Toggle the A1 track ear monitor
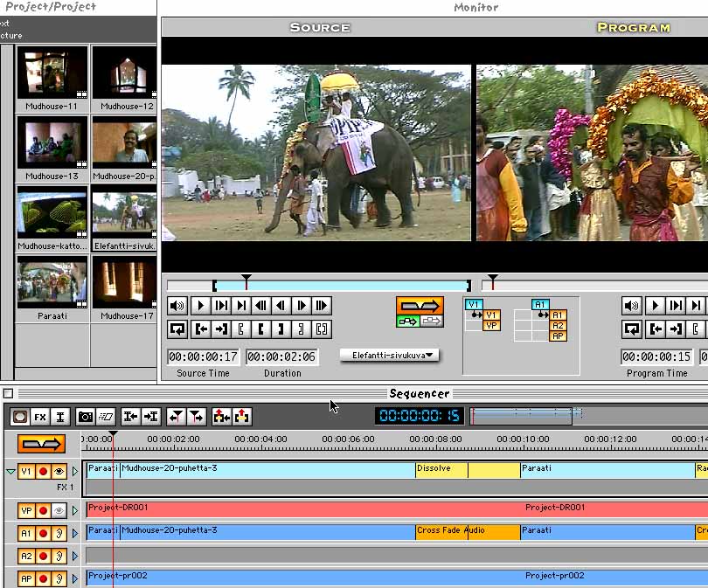The width and height of the screenshot is (708, 588). (59, 531)
